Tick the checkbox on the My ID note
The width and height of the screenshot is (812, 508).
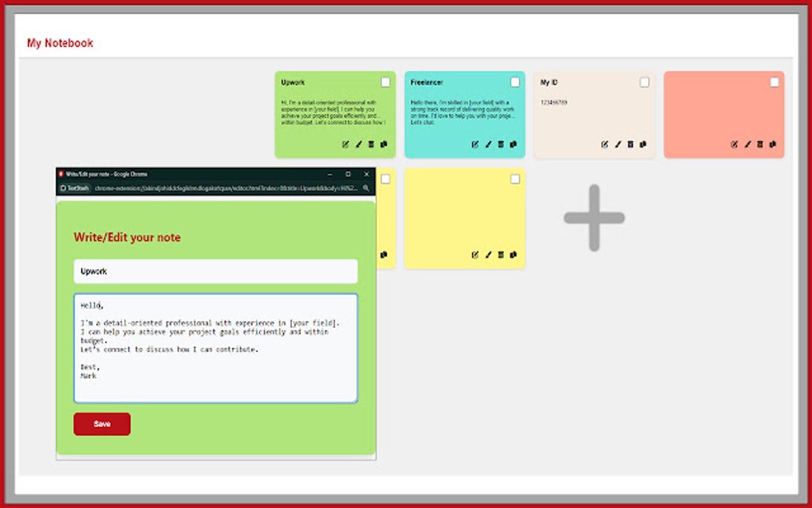(645, 81)
